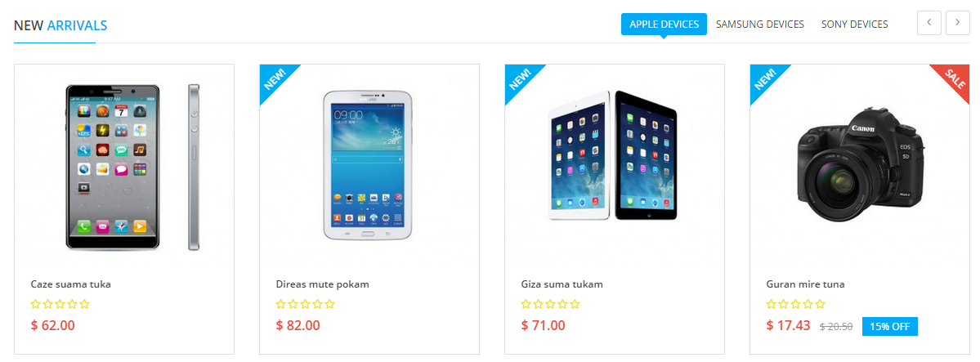
Task: Click the iPad pair product image
Action: (612, 155)
